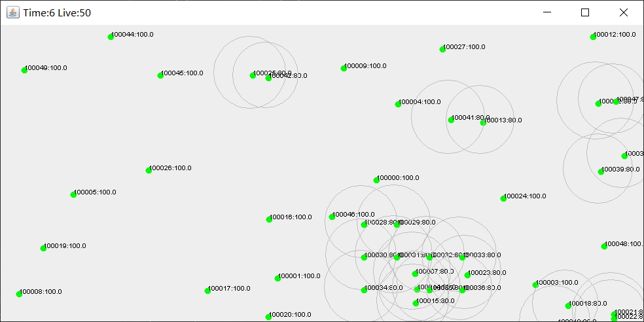This screenshot has width=644, height=322.
Task: Click the green node labeled 100044:100.0
Action: coord(111,37)
